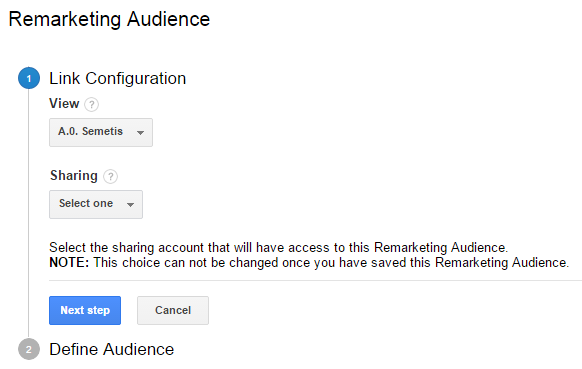Open the A.0. Semetis view dropdown
Screen dimensions: 582x369
tap(101, 133)
